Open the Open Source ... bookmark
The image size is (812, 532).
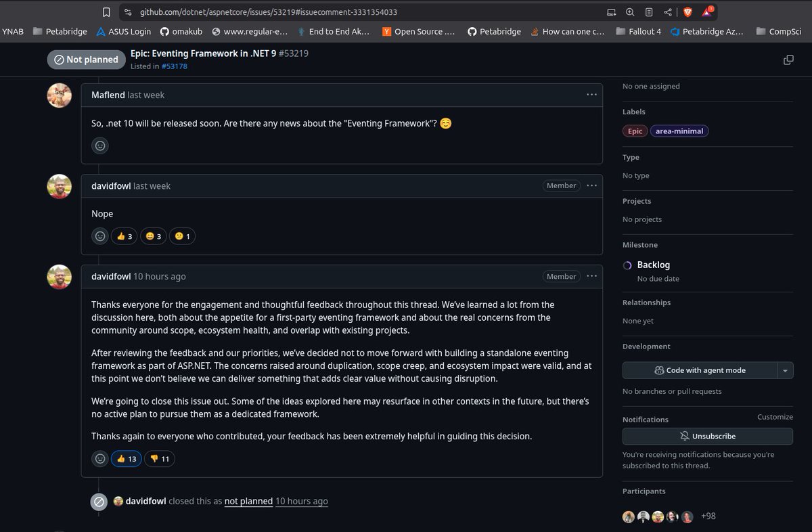(x=419, y=31)
